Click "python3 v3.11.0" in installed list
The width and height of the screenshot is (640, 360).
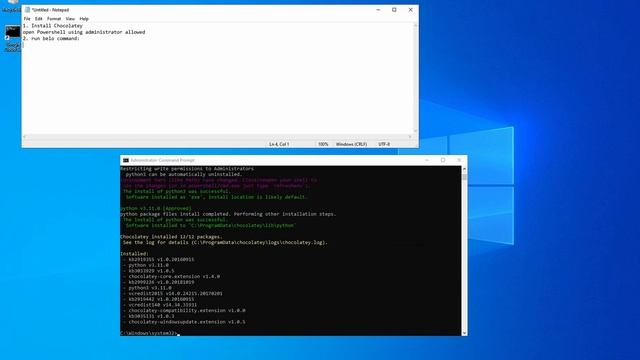(x=150, y=288)
